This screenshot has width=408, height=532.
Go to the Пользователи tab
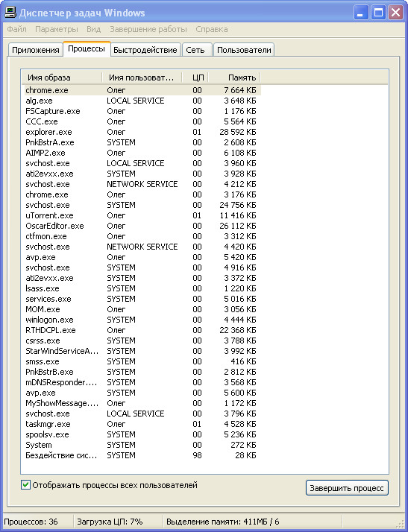244,50
